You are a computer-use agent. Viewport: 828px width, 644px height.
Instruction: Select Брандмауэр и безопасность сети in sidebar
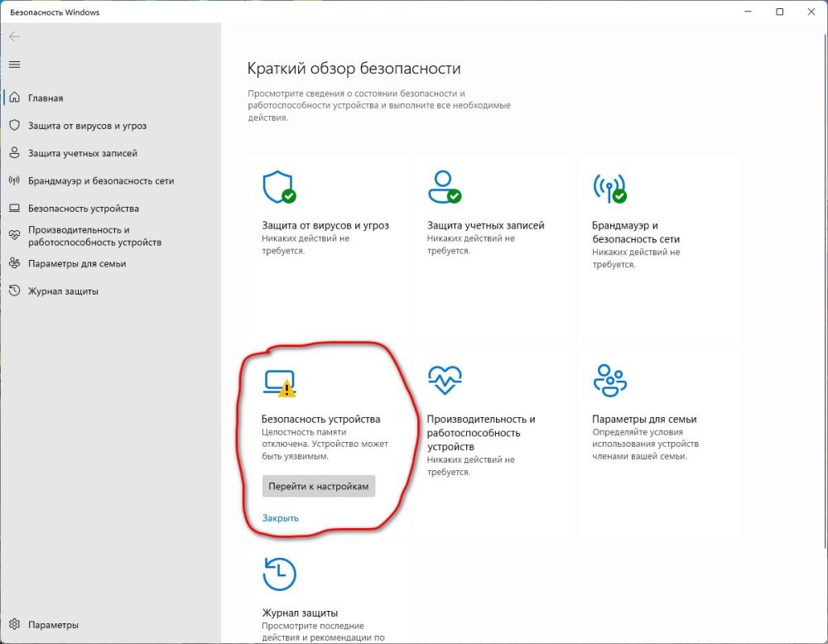pyautogui.click(x=100, y=180)
